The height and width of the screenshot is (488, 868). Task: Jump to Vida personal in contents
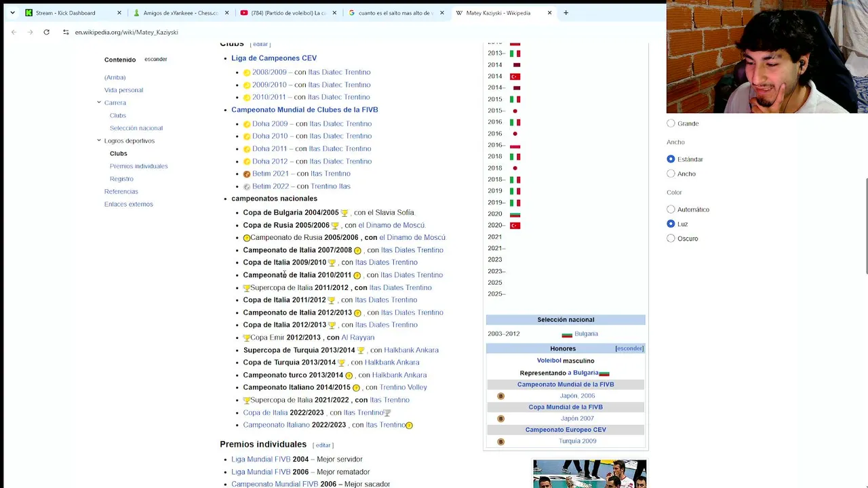click(x=123, y=90)
